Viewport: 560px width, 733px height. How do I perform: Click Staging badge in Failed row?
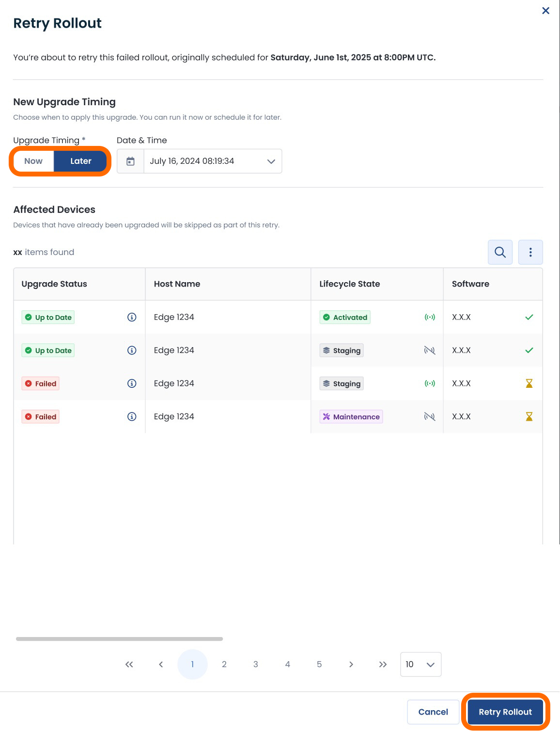(x=342, y=383)
